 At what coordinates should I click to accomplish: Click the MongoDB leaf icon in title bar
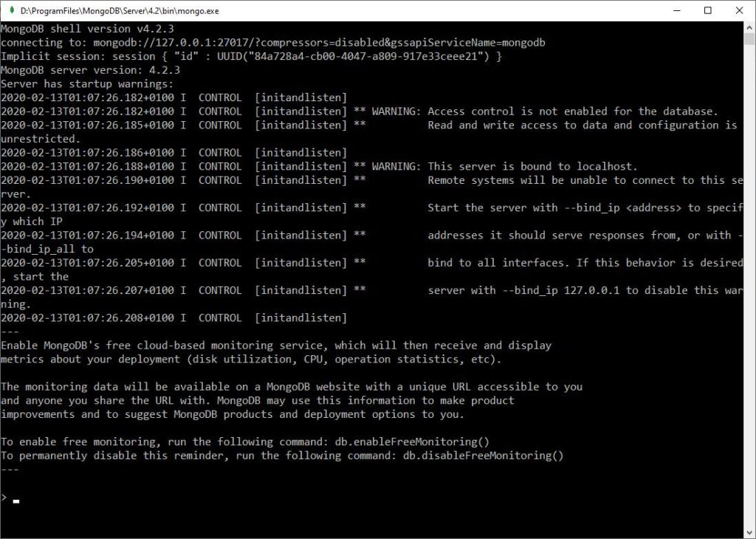tap(12, 10)
